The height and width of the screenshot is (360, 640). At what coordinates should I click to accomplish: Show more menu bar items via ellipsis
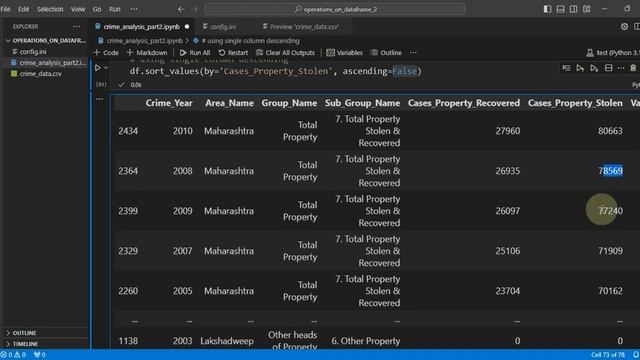pos(134,9)
